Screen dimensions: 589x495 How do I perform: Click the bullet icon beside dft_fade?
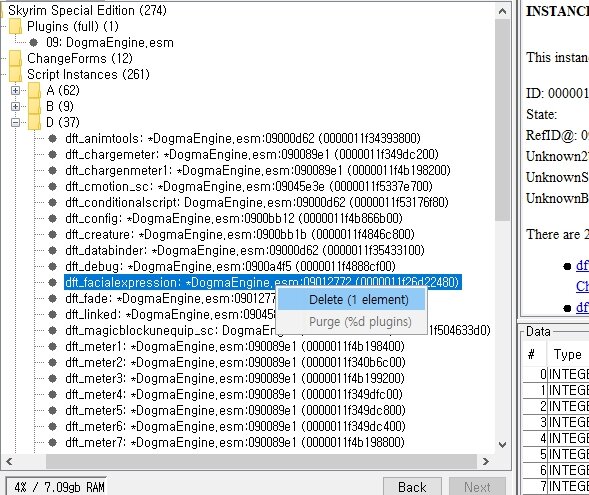point(53,299)
